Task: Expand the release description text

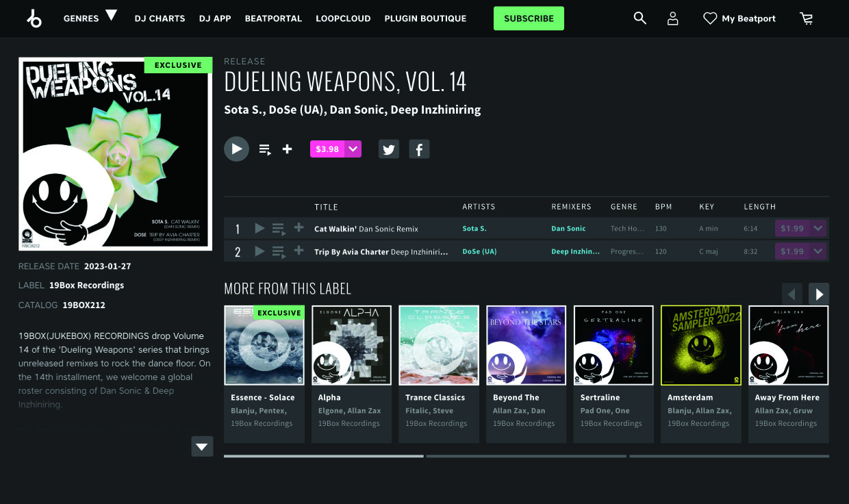Action: (x=202, y=446)
